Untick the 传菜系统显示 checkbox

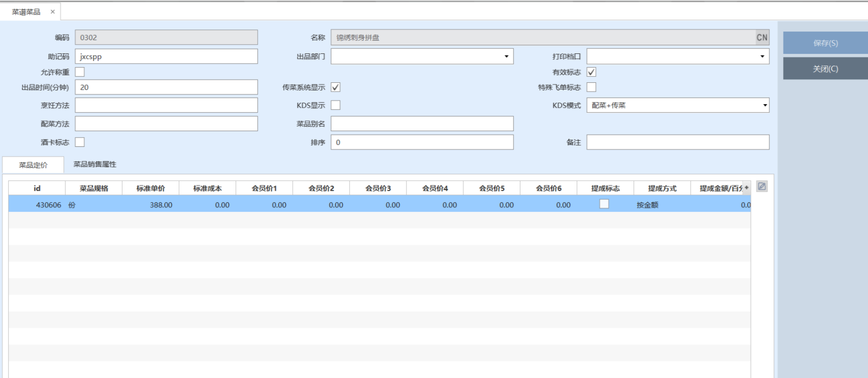(x=336, y=87)
